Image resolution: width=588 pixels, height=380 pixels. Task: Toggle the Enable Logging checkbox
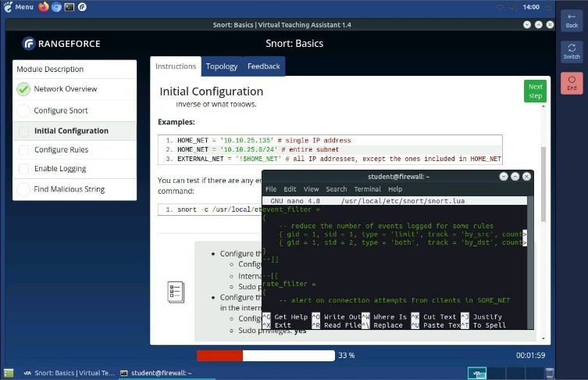(x=23, y=169)
